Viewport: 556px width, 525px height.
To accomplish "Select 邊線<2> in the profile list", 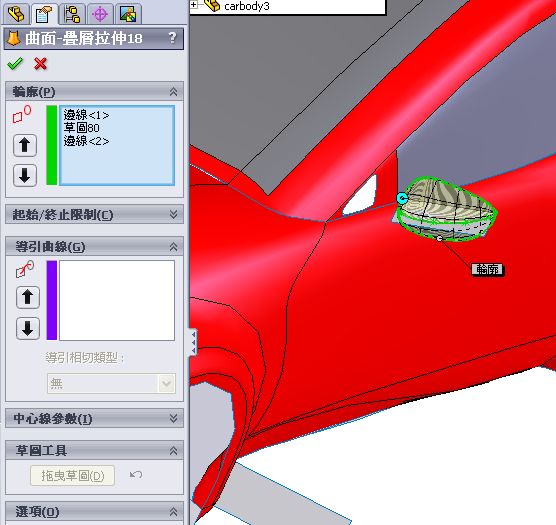I will click(86, 141).
